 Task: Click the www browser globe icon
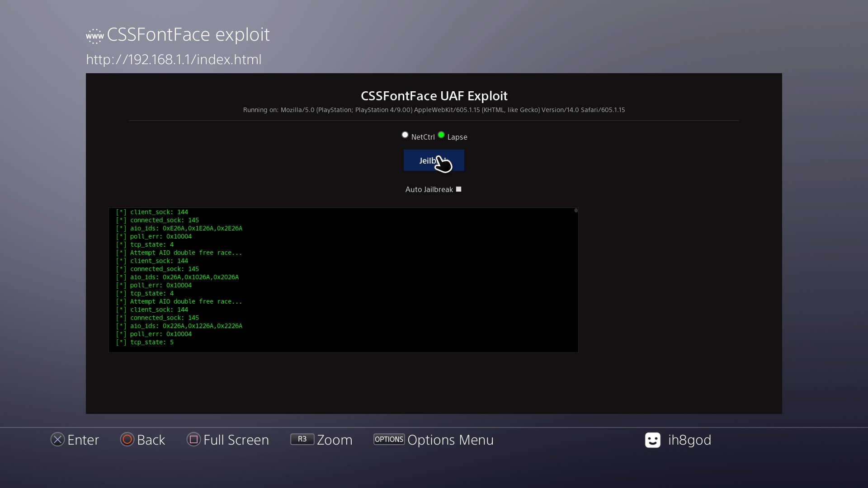pyautogui.click(x=95, y=36)
